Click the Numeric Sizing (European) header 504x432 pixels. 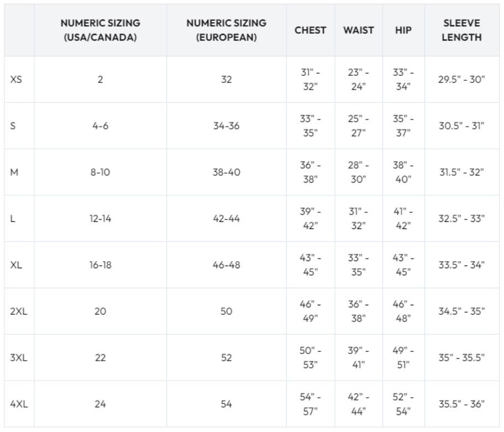[x=226, y=30]
